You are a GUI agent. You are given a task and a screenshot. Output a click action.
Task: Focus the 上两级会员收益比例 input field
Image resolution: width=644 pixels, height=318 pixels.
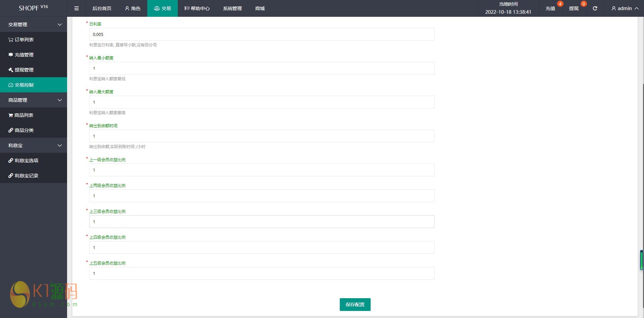(262, 196)
